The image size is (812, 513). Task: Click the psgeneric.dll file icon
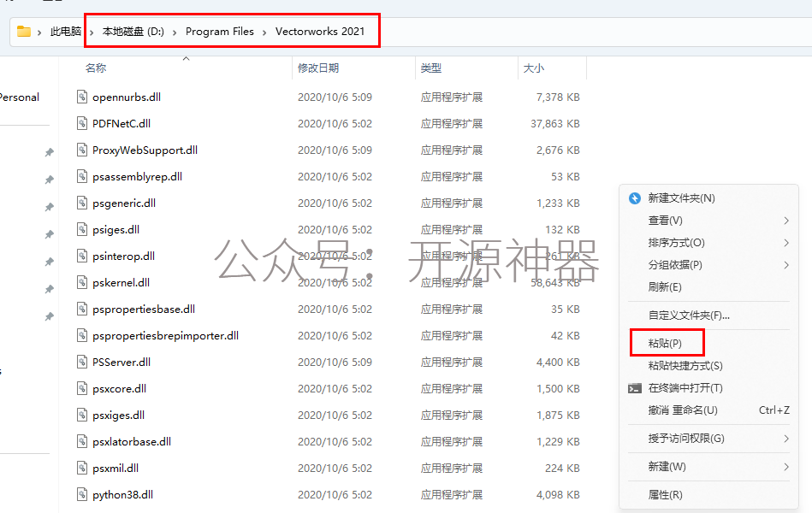tap(82, 203)
